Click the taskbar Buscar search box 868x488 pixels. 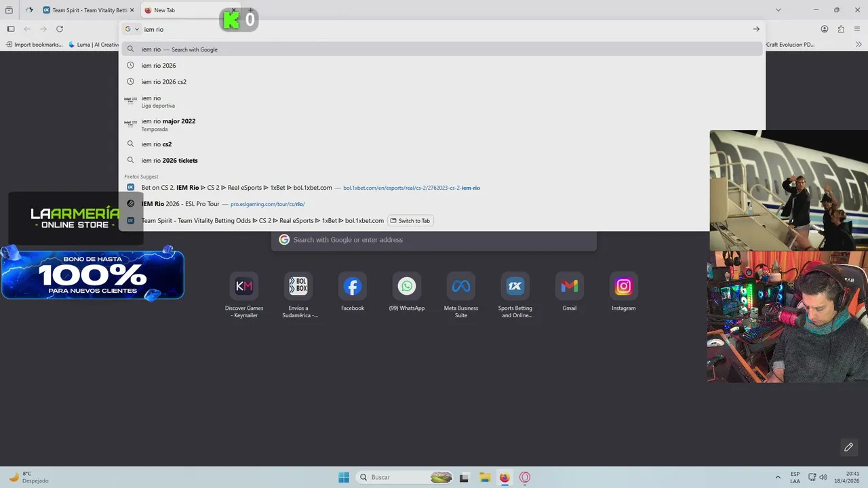click(x=406, y=477)
